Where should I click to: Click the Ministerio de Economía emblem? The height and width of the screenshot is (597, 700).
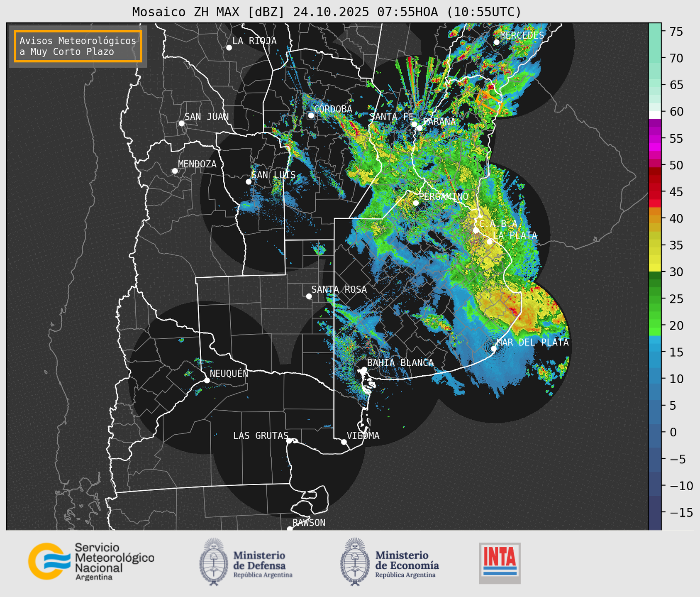pyautogui.click(x=355, y=562)
